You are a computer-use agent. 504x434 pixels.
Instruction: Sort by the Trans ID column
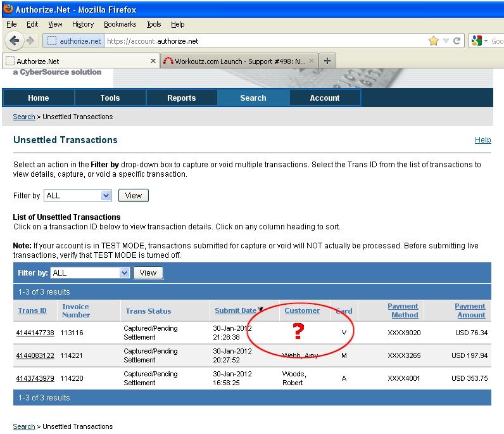coord(32,311)
